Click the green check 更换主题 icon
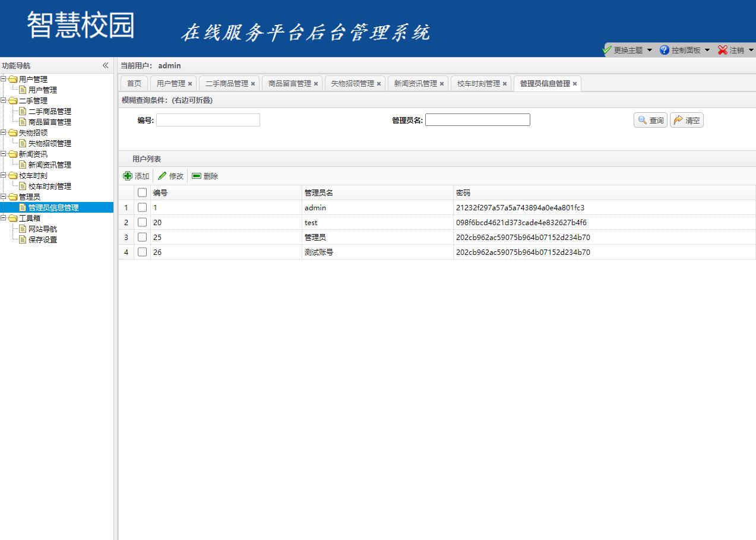This screenshot has width=756, height=540. coord(607,50)
